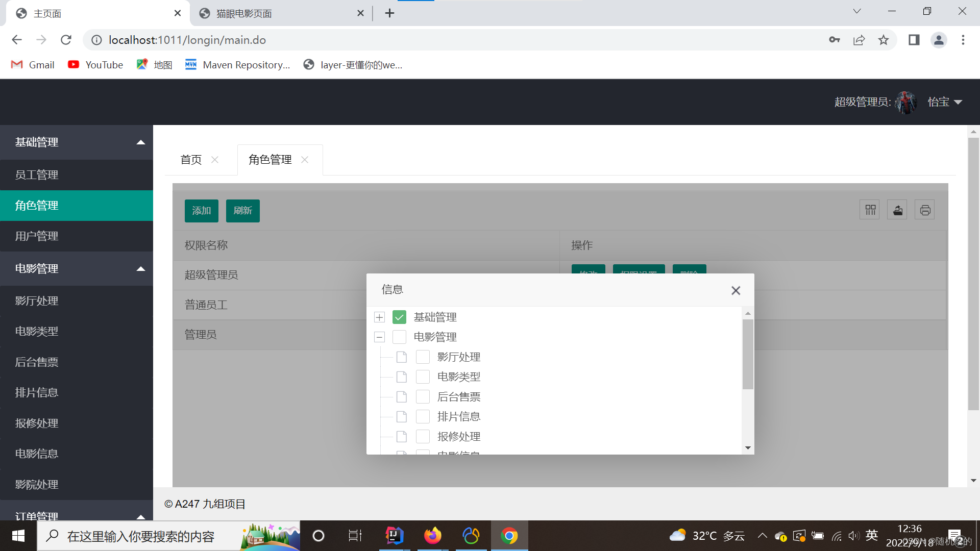Viewport: 980px width, 551px height.
Task: Check the 电影管理 checkbox
Action: [x=399, y=337]
